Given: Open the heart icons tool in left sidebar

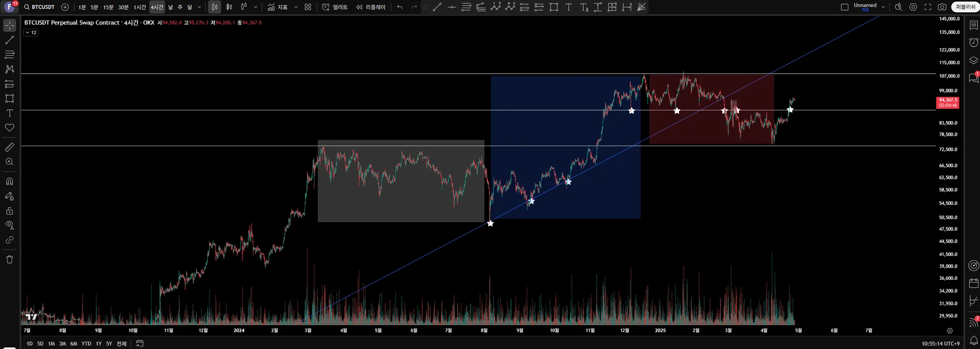Looking at the screenshot, I should (x=10, y=128).
